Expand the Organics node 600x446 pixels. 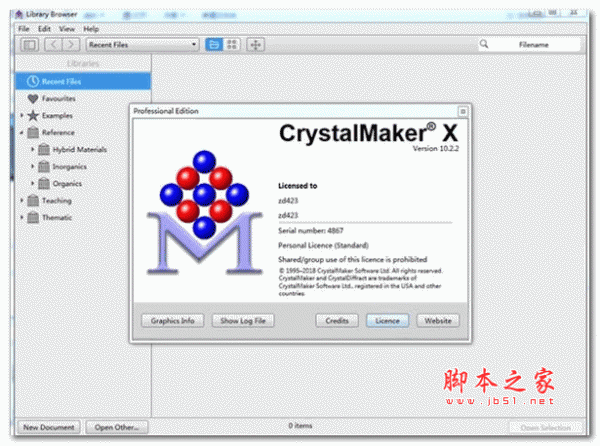[x=33, y=183]
